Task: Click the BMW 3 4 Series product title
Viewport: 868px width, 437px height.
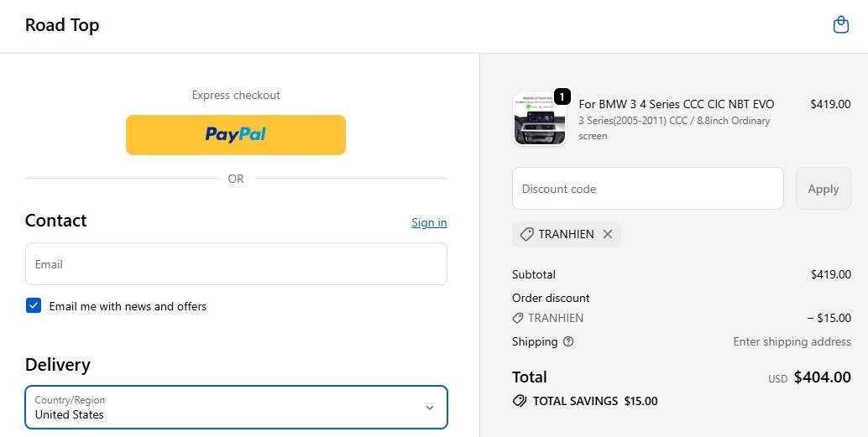Action: click(677, 104)
